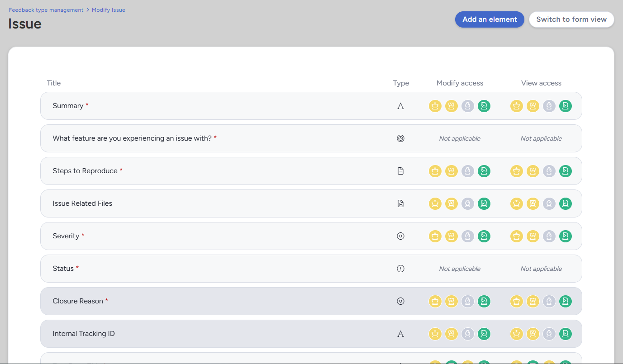Open Feedback type management breadcrumb link
This screenshot has width=623, height=364.
pyautogui.click(x=46, y=10)
